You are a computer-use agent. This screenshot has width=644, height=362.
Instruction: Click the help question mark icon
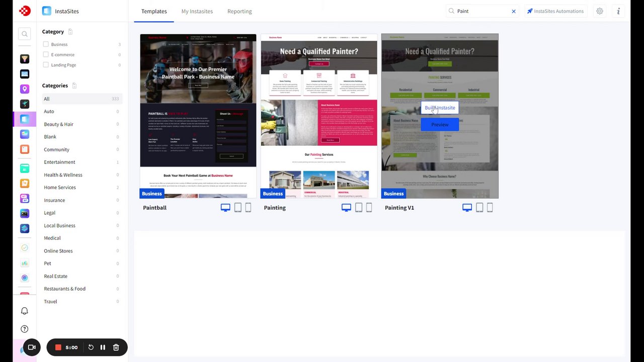(24, 329)
